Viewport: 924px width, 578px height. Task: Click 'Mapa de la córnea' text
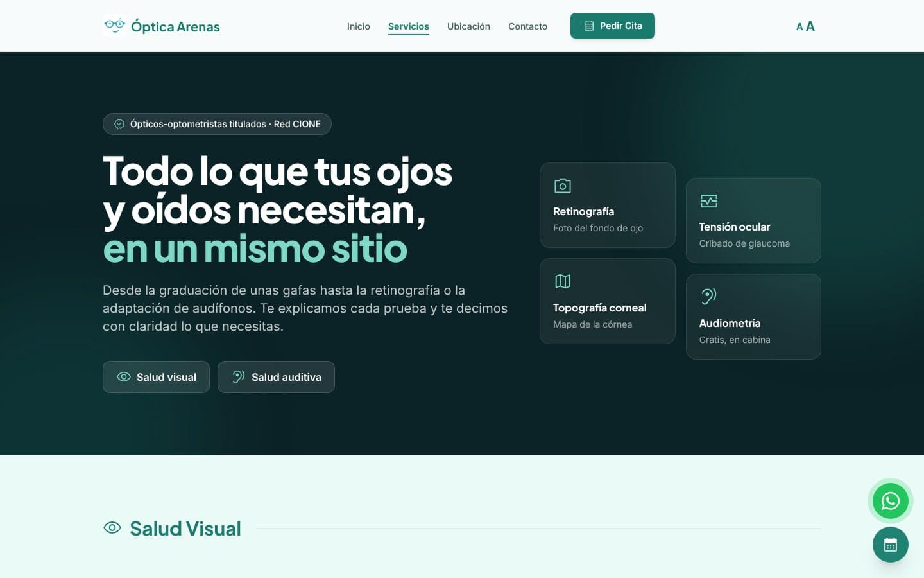pos(592,324)
